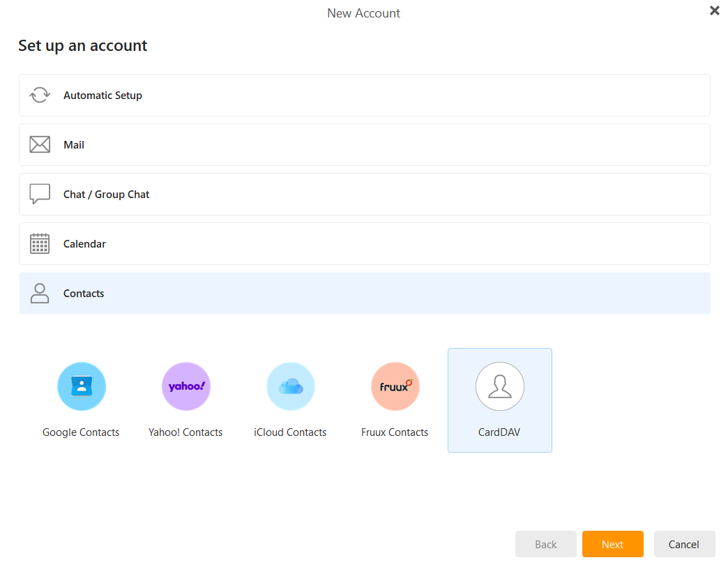This screenshot has width=728, height=567.
Task: Click the Back button
Action: [x=545, y=544]
